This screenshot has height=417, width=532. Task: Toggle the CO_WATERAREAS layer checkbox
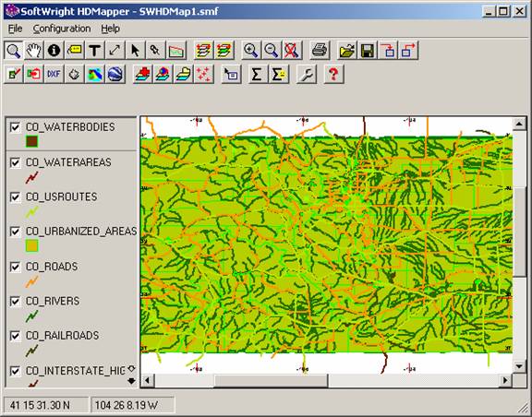[15, 162]
